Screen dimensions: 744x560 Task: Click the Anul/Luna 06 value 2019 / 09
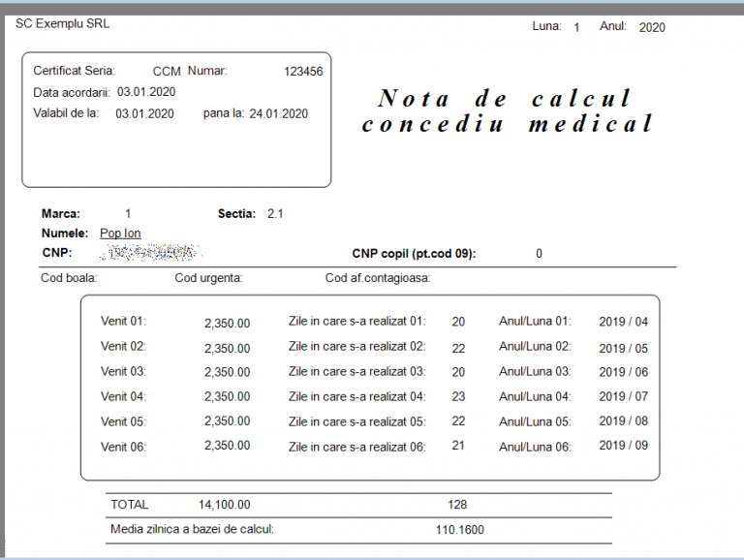click(x=623, y=446)
